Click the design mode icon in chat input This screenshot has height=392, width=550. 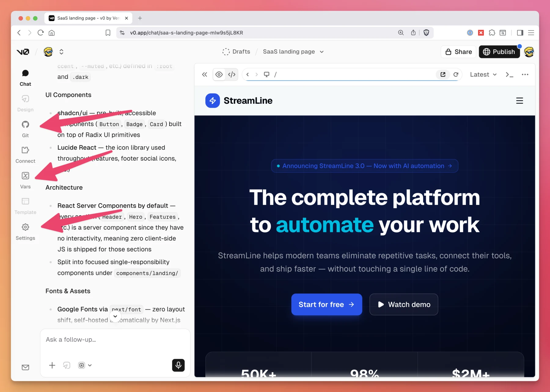point(67,365)
